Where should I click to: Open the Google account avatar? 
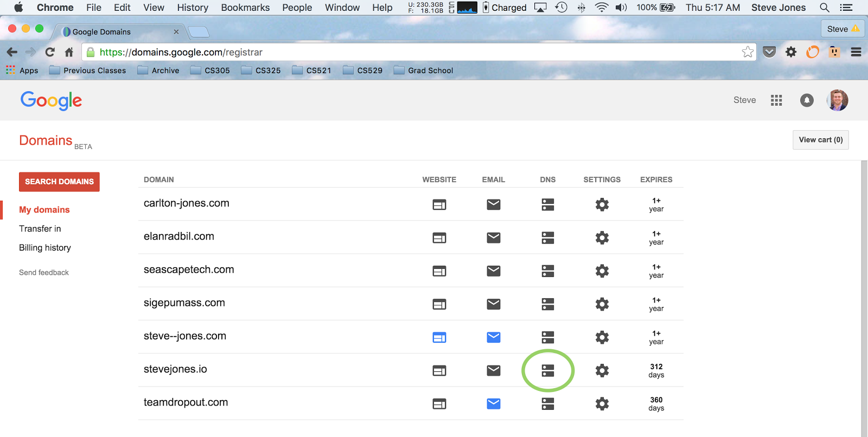(x=838, y=100)
